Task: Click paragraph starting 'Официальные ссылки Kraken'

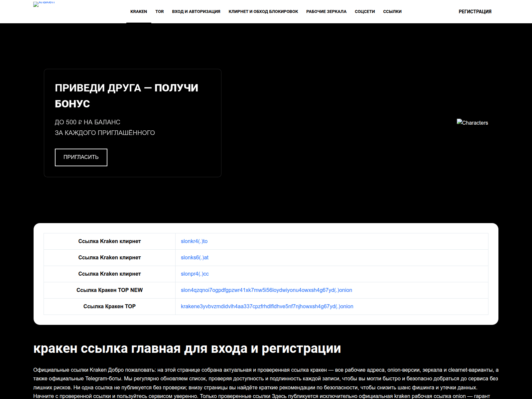Action: 266,383
